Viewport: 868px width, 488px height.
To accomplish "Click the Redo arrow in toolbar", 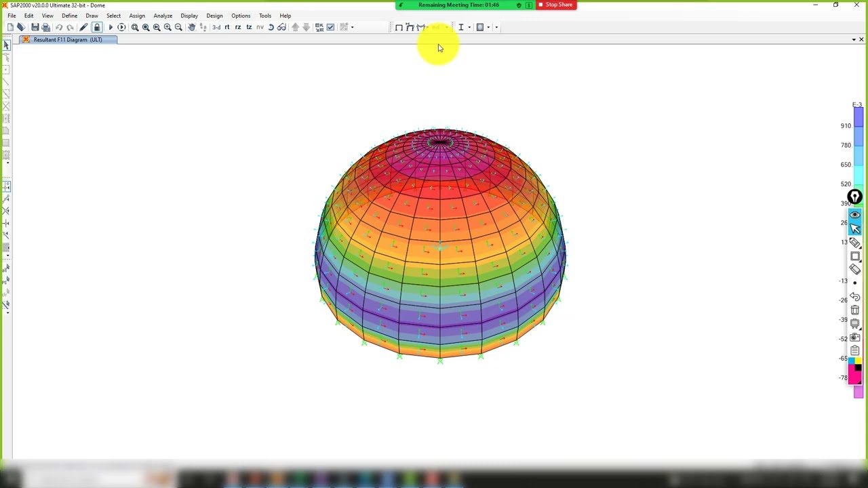I will pos(70,27).
